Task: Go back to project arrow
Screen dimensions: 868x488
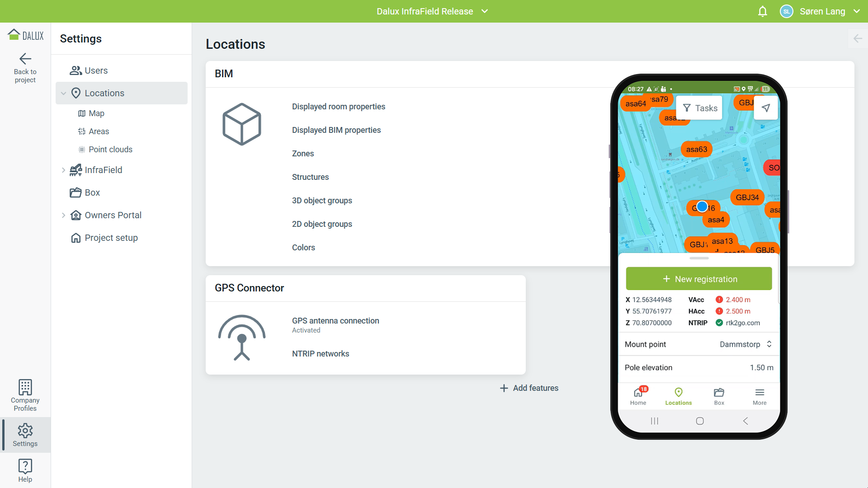Action: [25, 59]
